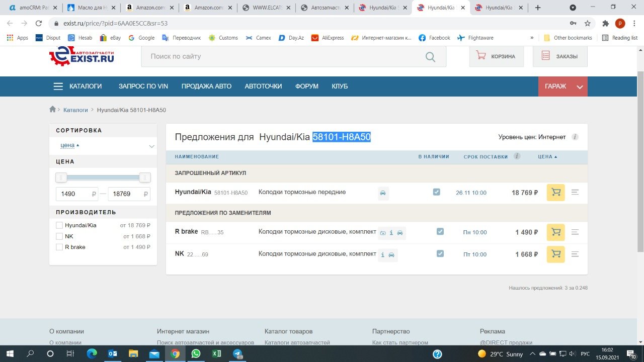Check the NK manufacturer filter
644x362 pixels.
point(59,236)
